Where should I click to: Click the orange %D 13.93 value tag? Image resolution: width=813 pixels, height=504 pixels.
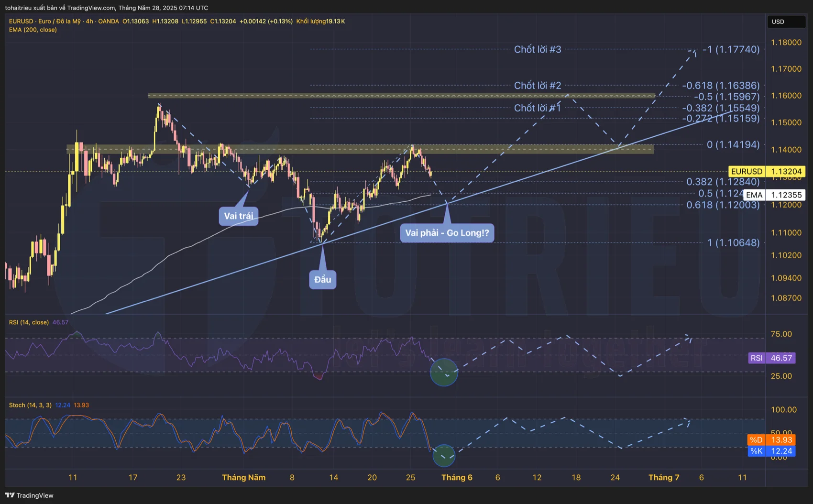771,440
